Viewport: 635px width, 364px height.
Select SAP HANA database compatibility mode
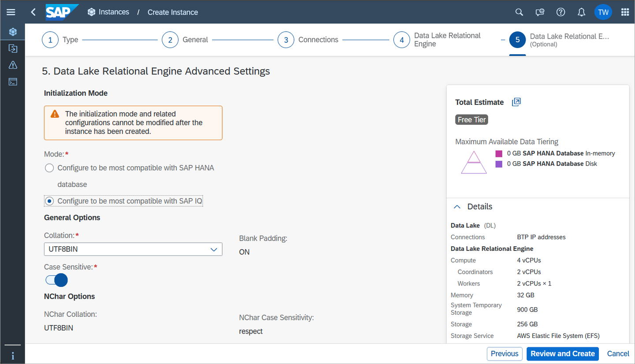click(49, 168)
